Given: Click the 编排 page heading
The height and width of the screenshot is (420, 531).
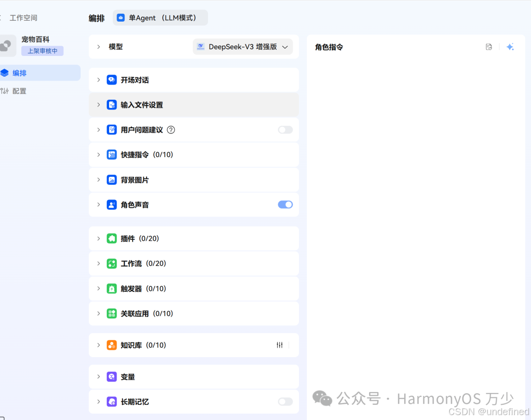Looking at the screenshot, I should coord(96,18).
